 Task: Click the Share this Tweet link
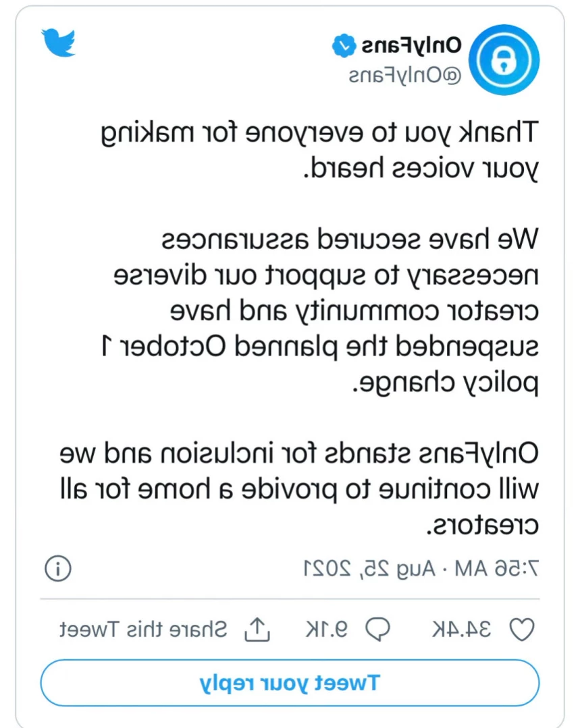[144, 629]
